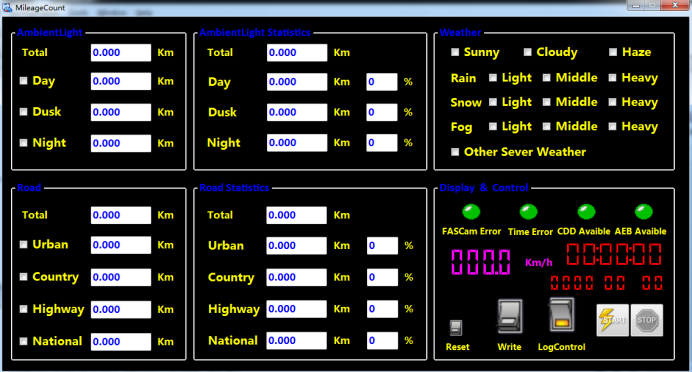Check the Rain Heavy checkbox
The image size is (692, 372).
pyautogui.click(x=613, y=78)
